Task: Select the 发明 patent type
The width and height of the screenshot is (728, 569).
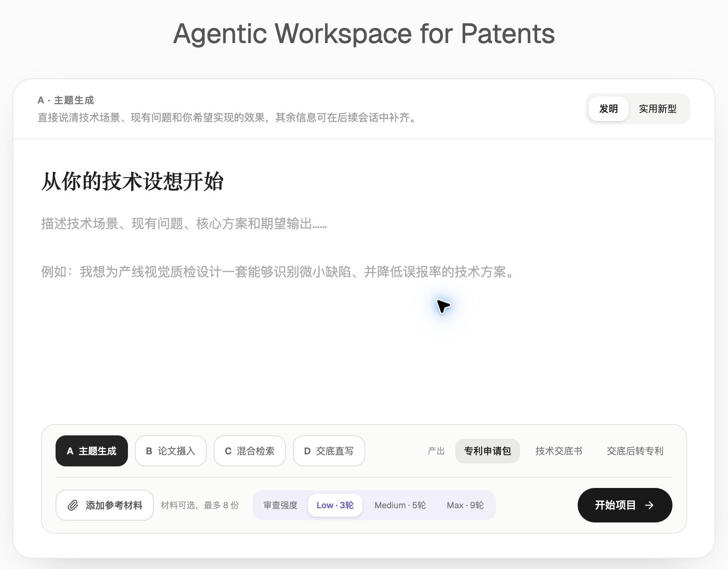Action: (608, 109)
